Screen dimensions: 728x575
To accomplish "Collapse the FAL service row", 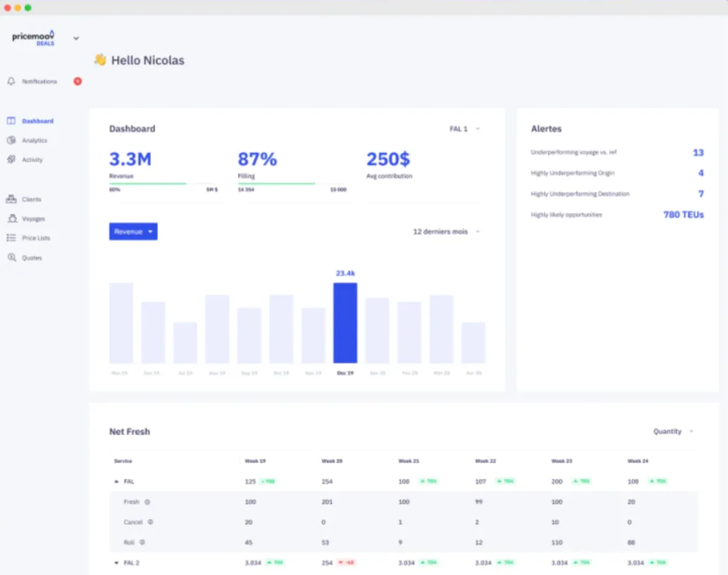I will pyautogui.click(x=116, y=482).
